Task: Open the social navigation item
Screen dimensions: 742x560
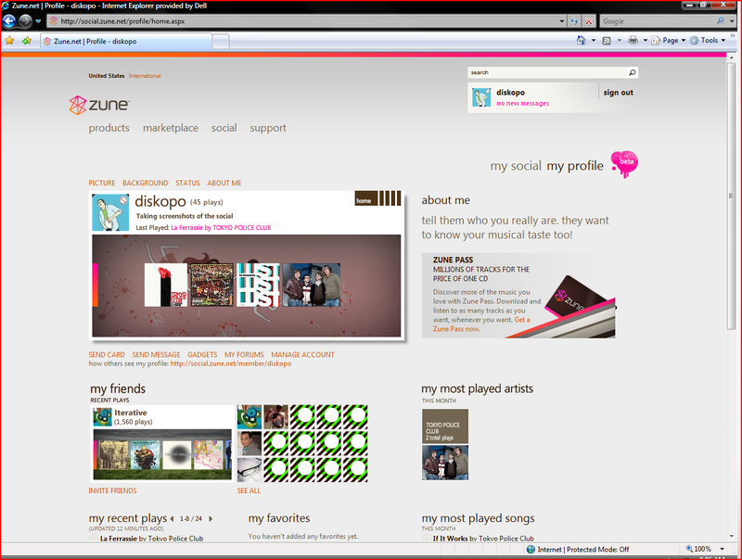Action: click(224, 128)
